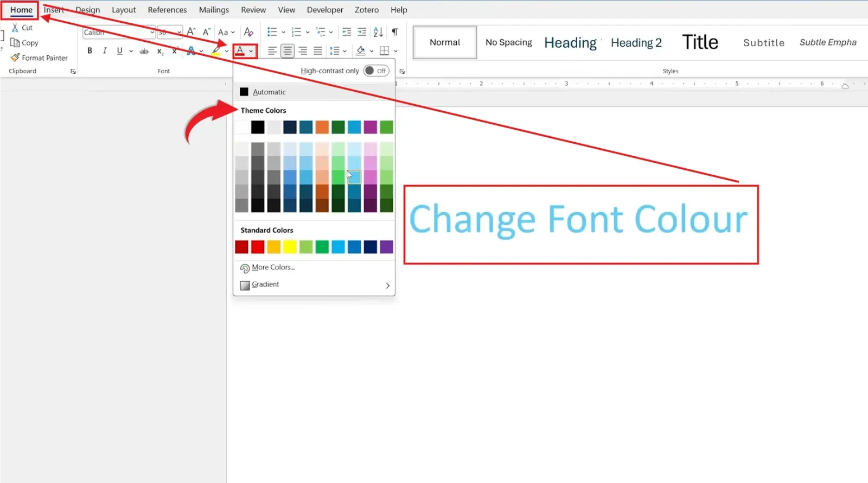The width and height of the screenshot is (868, 483).
Task: Expand the bullet library arrow
Action: 283,33
